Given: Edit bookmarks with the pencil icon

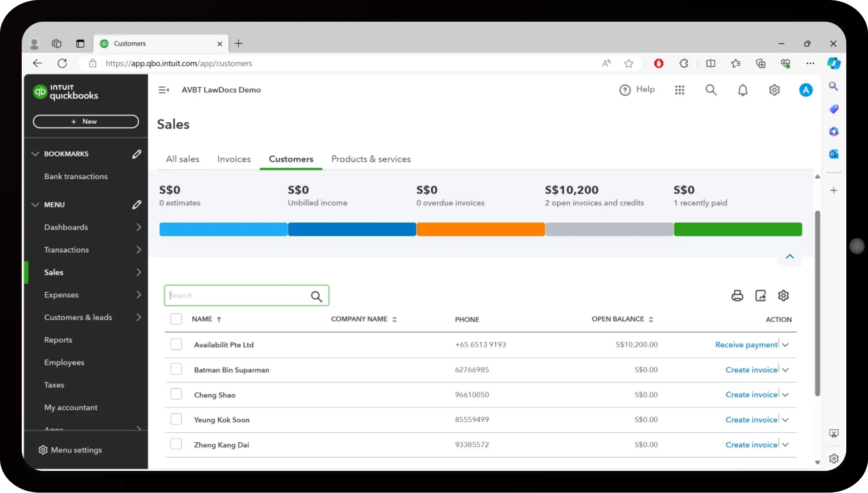Looking at the screenshot, I should pos(137,154).
